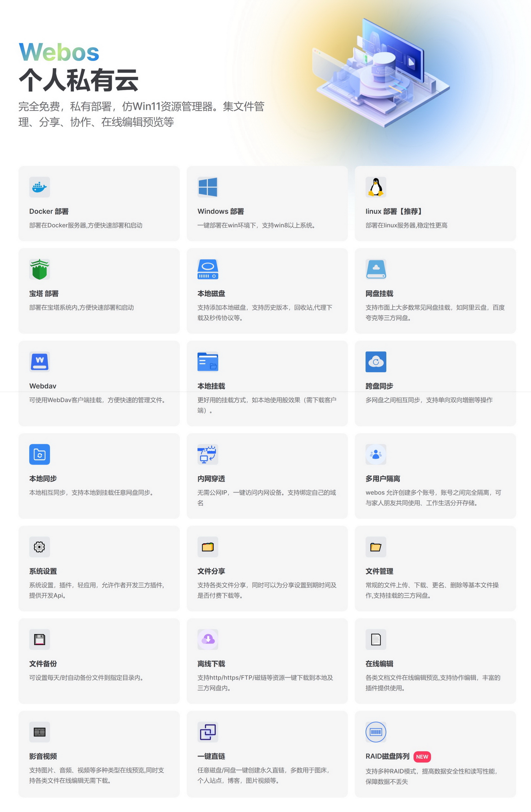Click the 跨盘同步 card title
Screen dimensions: 531x812
click(x=379, y=386)
